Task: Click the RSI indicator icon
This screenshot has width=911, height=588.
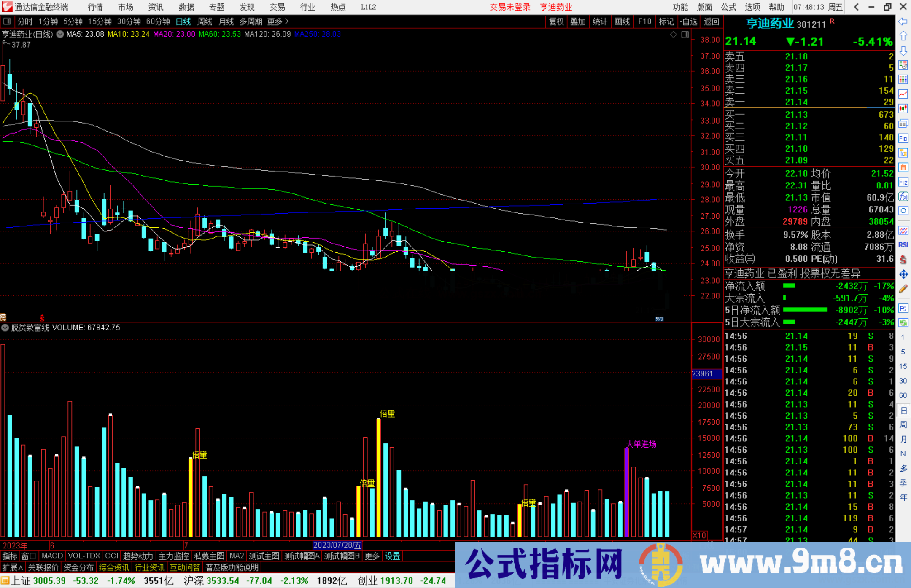Action: pyautogui.click(x=903, y=245)
